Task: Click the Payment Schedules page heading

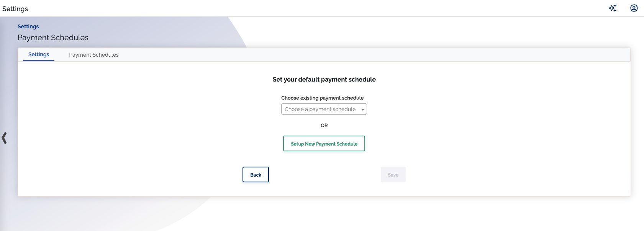Action: [x=53, y=37]
